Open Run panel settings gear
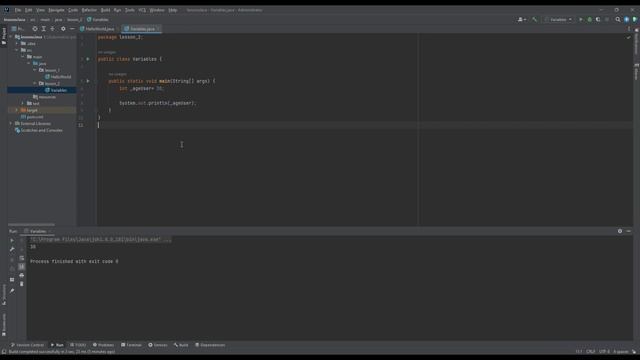 [x=620, y=231]
